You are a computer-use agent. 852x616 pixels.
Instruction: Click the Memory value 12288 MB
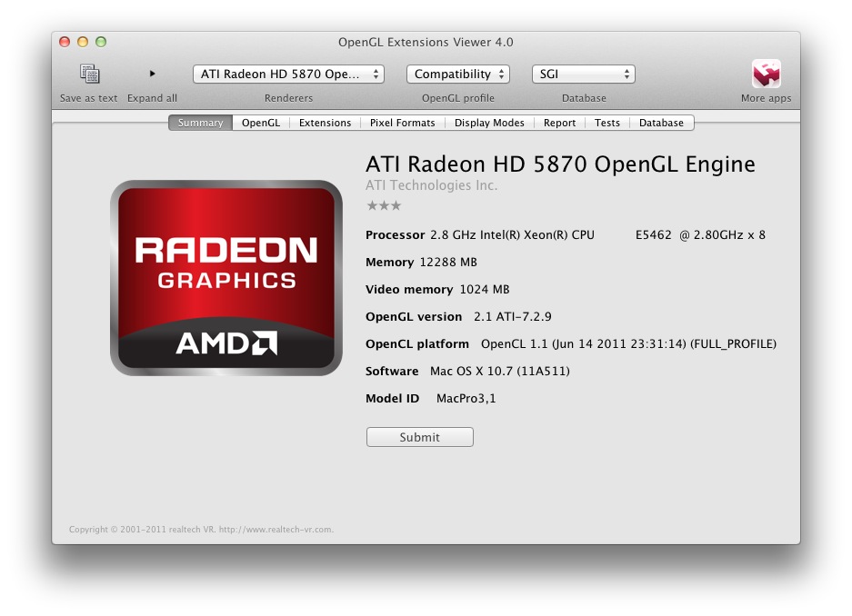448,263
